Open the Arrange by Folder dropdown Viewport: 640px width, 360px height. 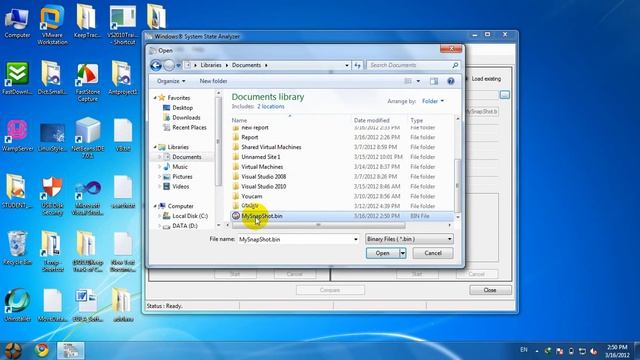(x=433, y=101)
